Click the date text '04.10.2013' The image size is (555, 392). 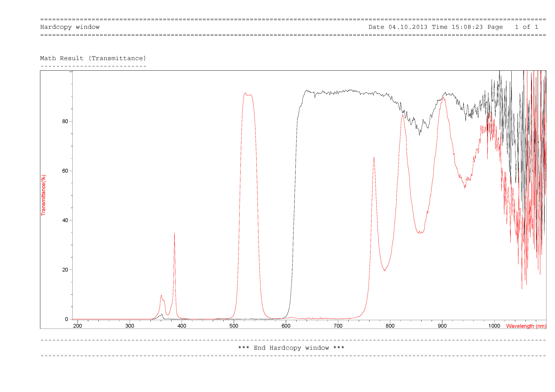tap(408, 27)
